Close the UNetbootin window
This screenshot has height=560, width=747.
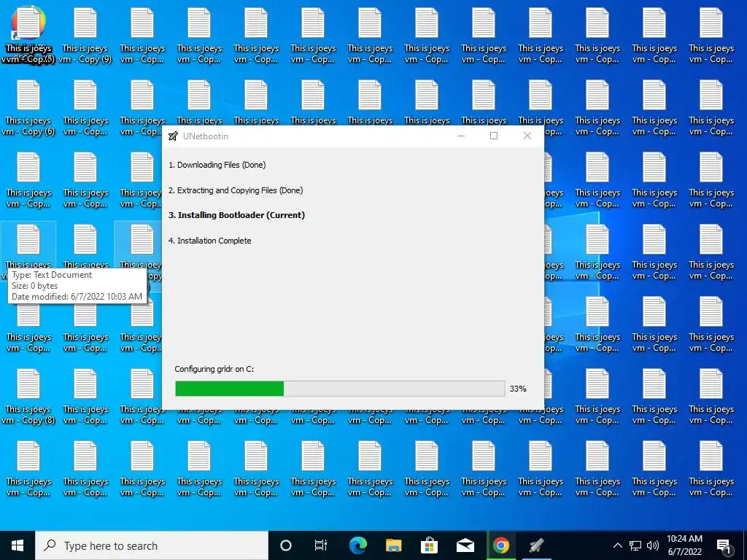(527, 136)
